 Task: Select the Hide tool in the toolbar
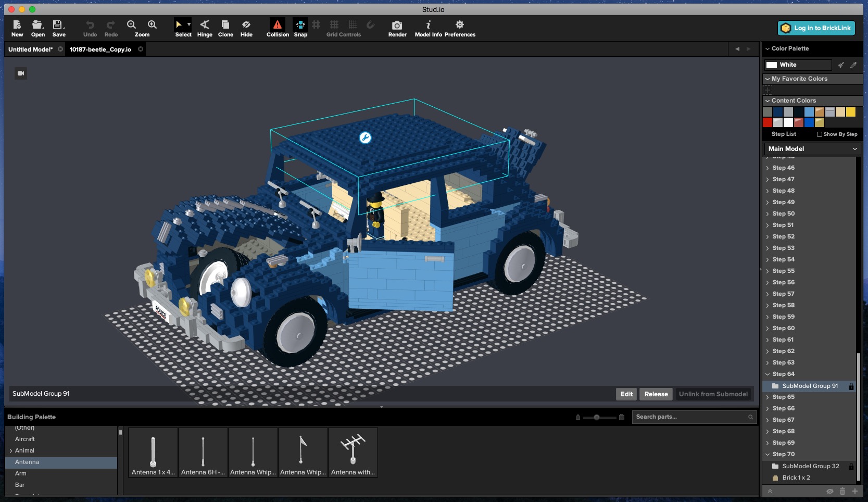click(246, 28)
